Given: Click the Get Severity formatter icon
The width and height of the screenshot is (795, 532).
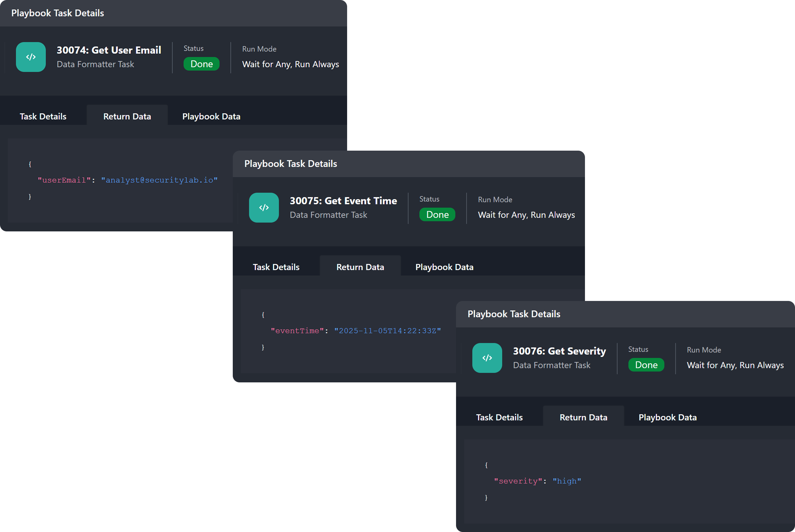Looking at the screenshot, I should (x=487, y=358).
